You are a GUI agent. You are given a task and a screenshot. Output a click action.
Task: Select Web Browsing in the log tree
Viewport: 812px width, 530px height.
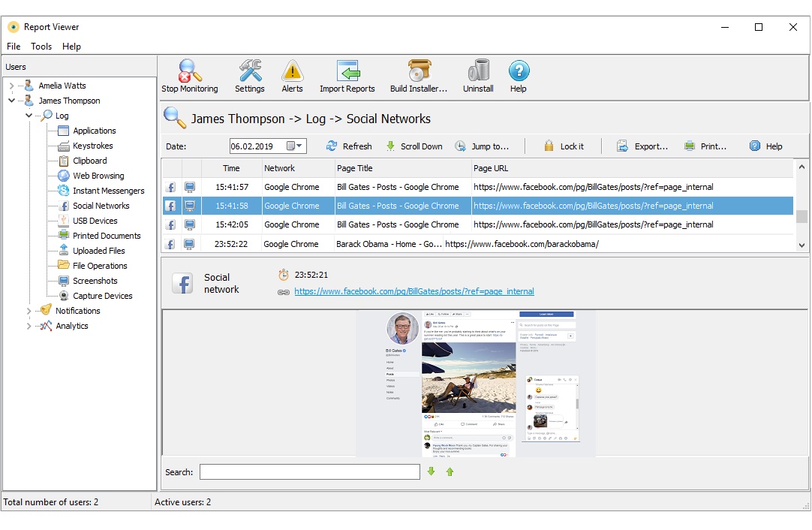click(x=98, y=176)
